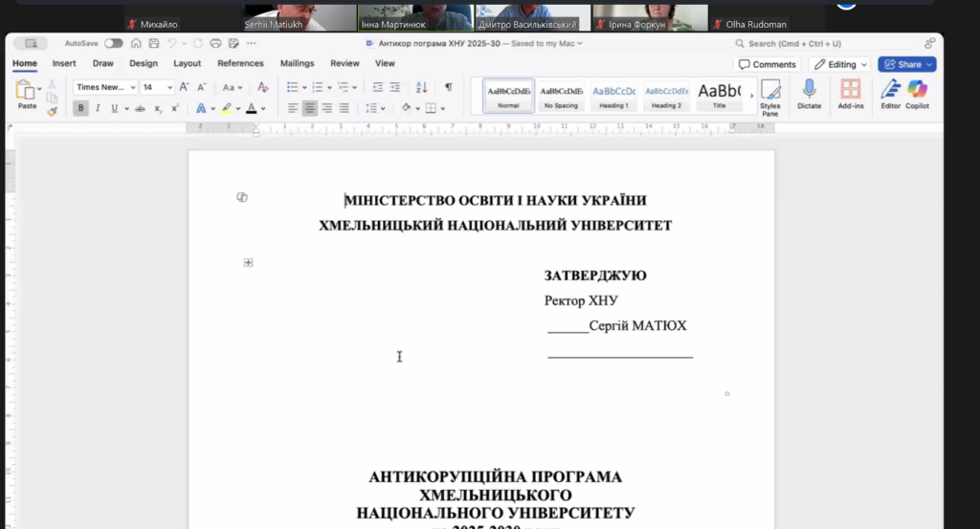Insert a bulleted list
This screenshot has height=529, width=980.
[292, 87]
